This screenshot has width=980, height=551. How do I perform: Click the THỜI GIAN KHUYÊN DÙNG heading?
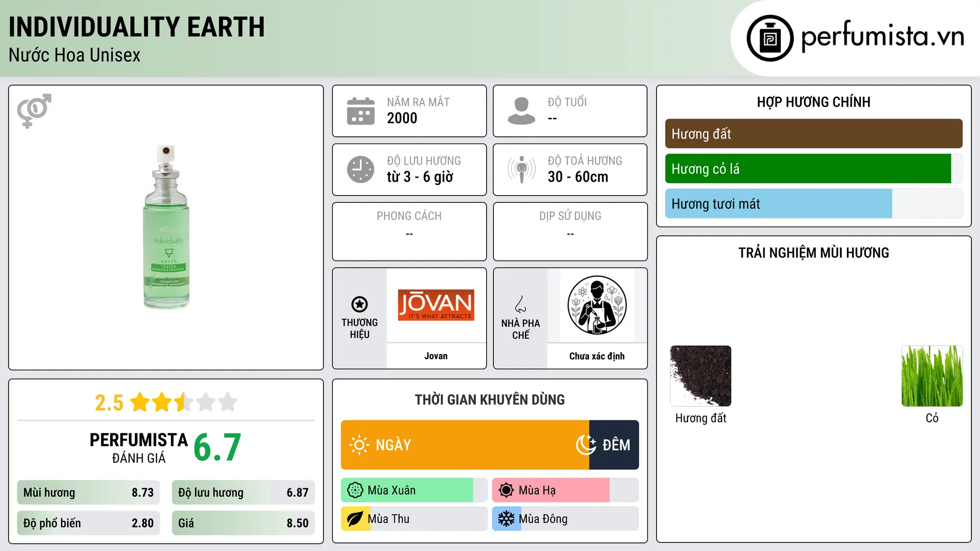(490, 399)
